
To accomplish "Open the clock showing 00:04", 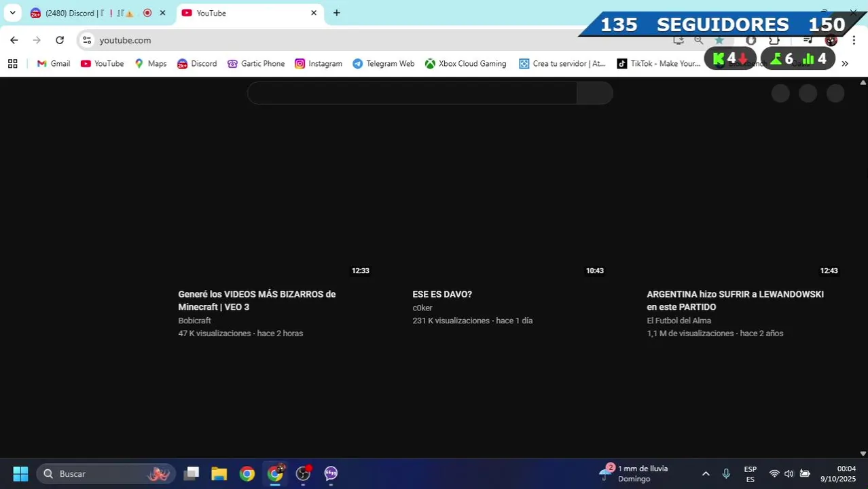I will [839, 473].
